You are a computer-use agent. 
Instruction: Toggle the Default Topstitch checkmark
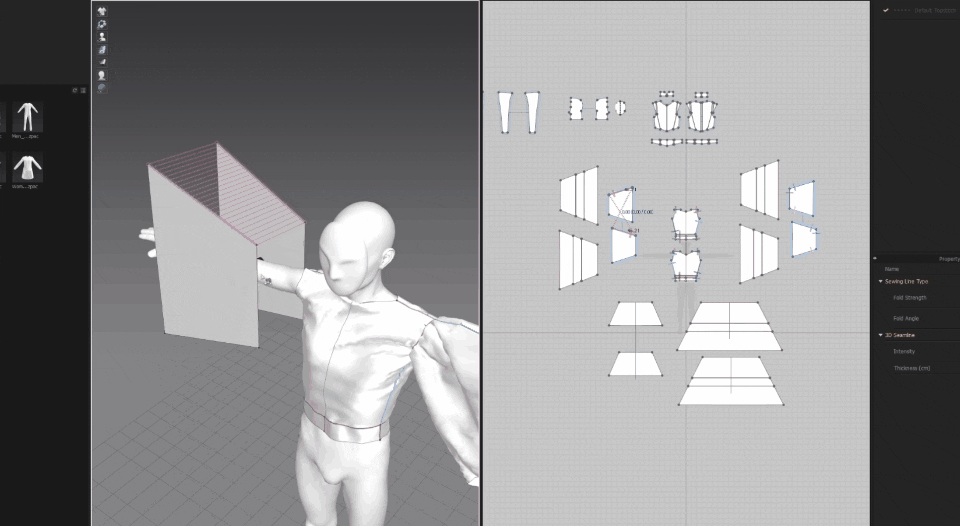tap(886, 10)
